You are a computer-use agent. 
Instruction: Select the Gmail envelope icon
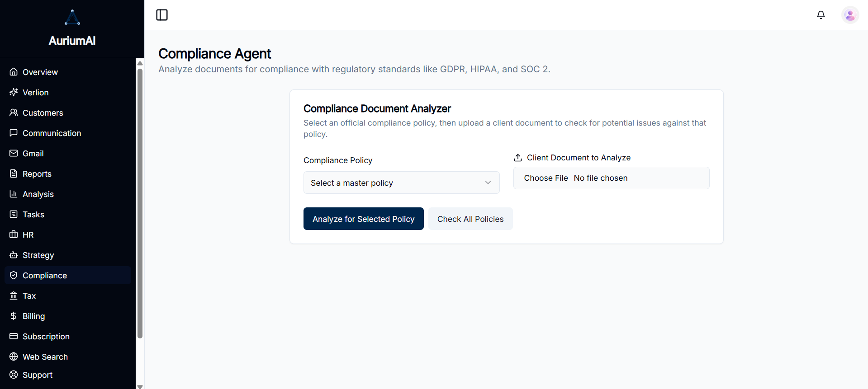click(x=14, y=153)
